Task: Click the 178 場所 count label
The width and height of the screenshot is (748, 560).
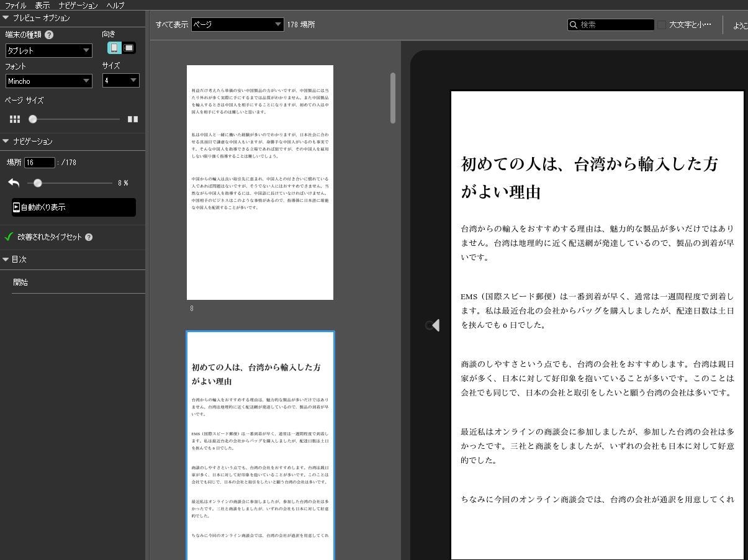Action: [301, 24]
